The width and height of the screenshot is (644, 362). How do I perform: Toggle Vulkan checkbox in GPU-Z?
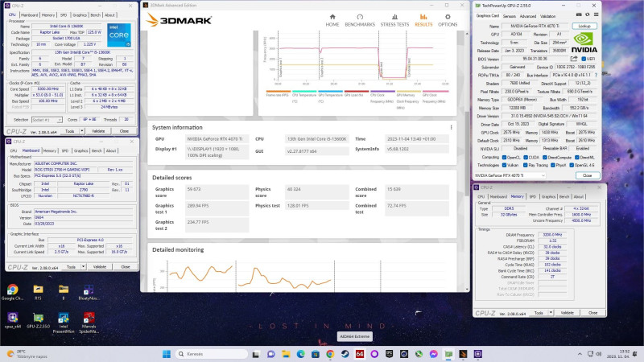click(504, 166)
